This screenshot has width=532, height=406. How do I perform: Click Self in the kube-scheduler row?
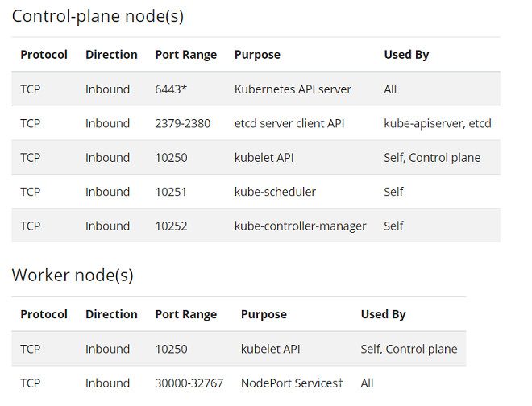coord(393,192)
